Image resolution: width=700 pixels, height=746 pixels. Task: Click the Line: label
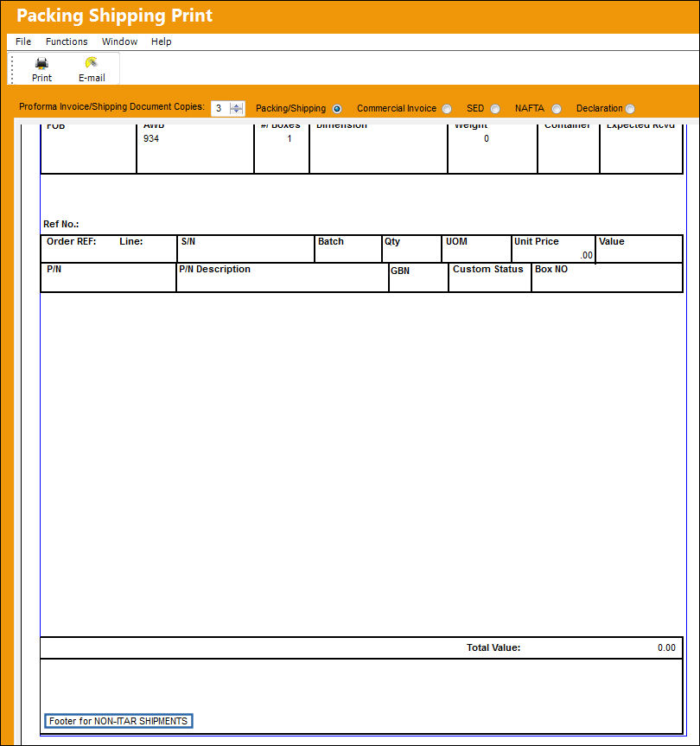(x=131, y=241)
